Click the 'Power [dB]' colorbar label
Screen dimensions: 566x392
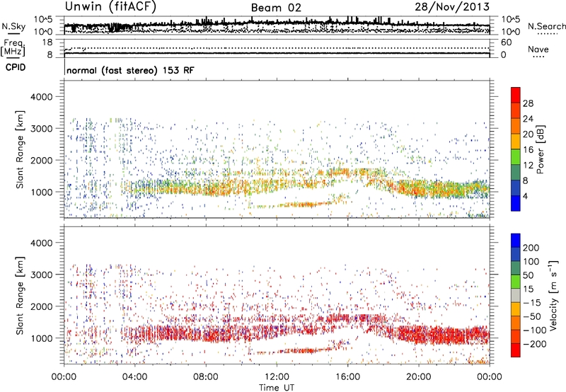540,149
